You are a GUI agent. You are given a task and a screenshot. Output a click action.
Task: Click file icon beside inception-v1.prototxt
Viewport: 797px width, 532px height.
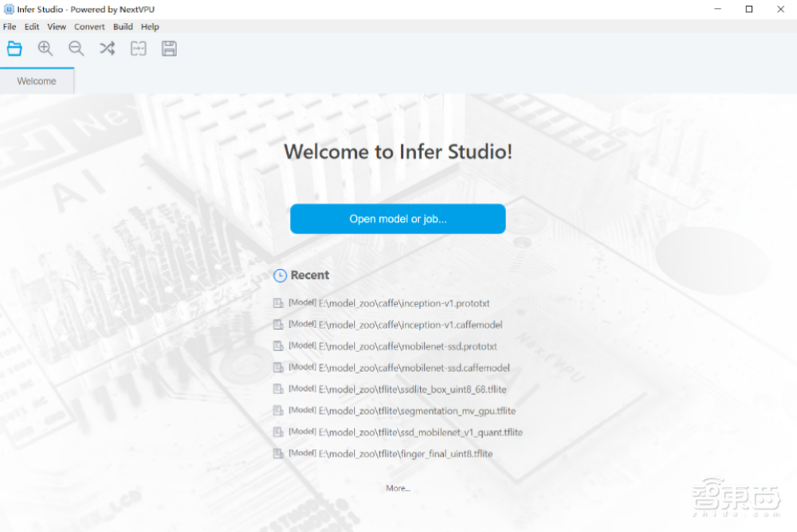point(278,303)
